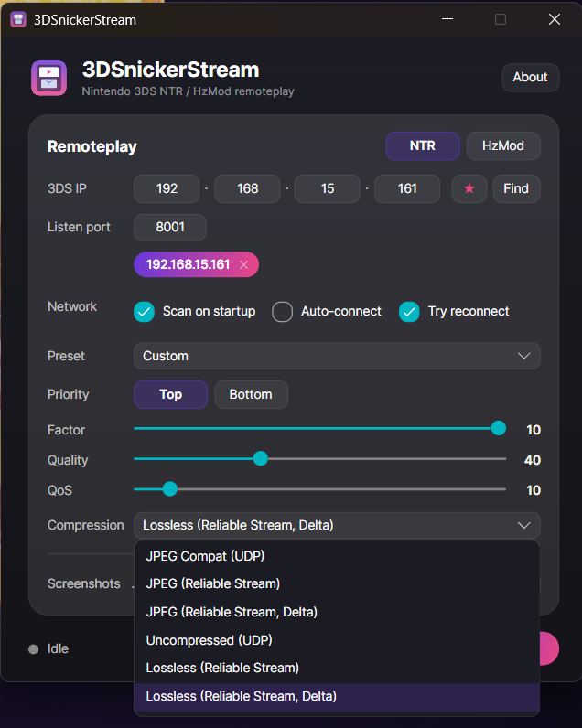Save the IP with the star favorite button

click(x=469, y=188)
